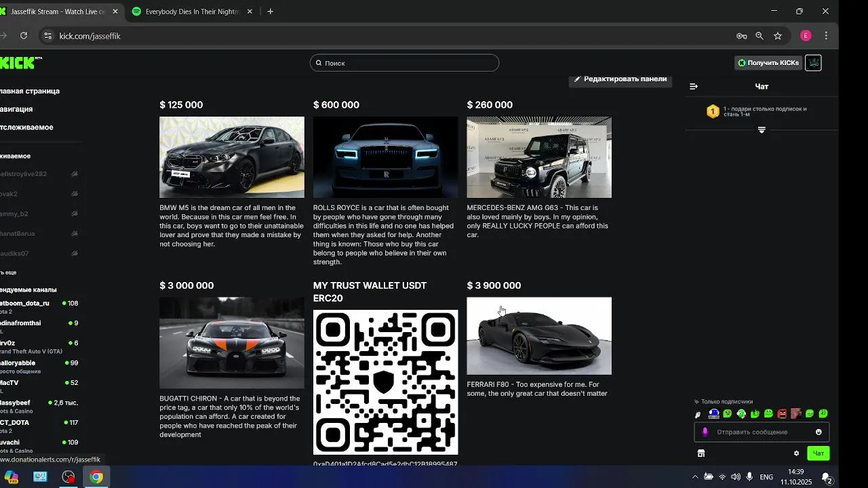Open the alloryabbie recommended channel
868x488 pixels.
39,367
